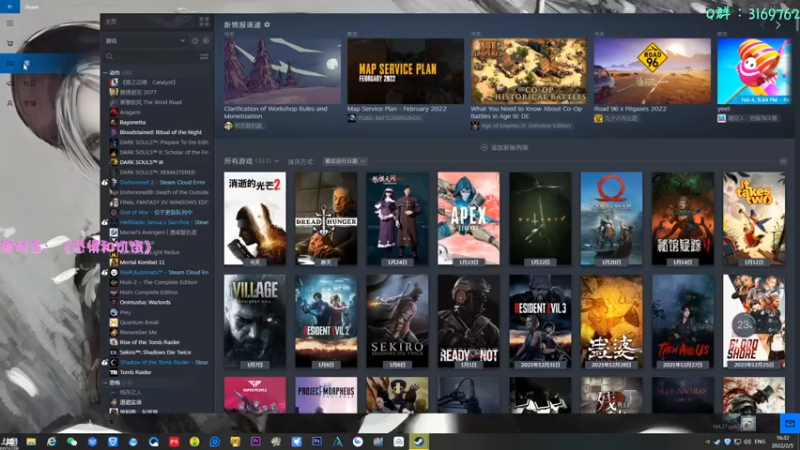This screenshot has width=800, height=450.
Task: Select Bayonetta in the game list
Action: pyautogui.click(x=133, y=122)
